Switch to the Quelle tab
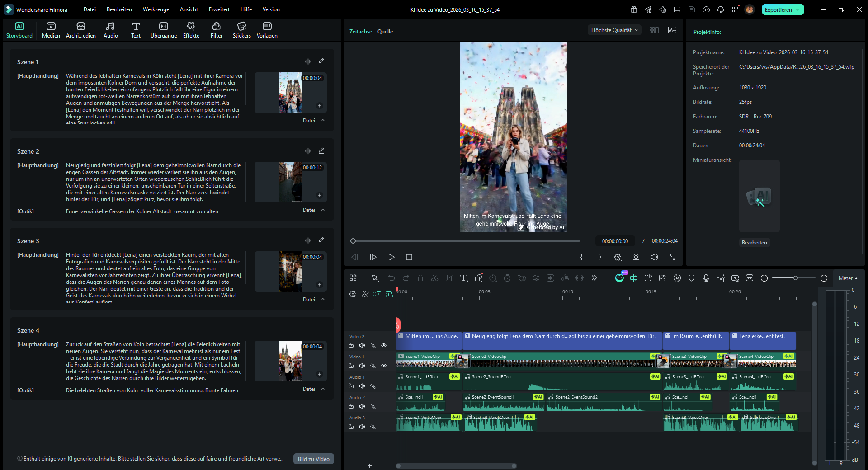This screenshot has width=868, height=470. pos(385,32)
